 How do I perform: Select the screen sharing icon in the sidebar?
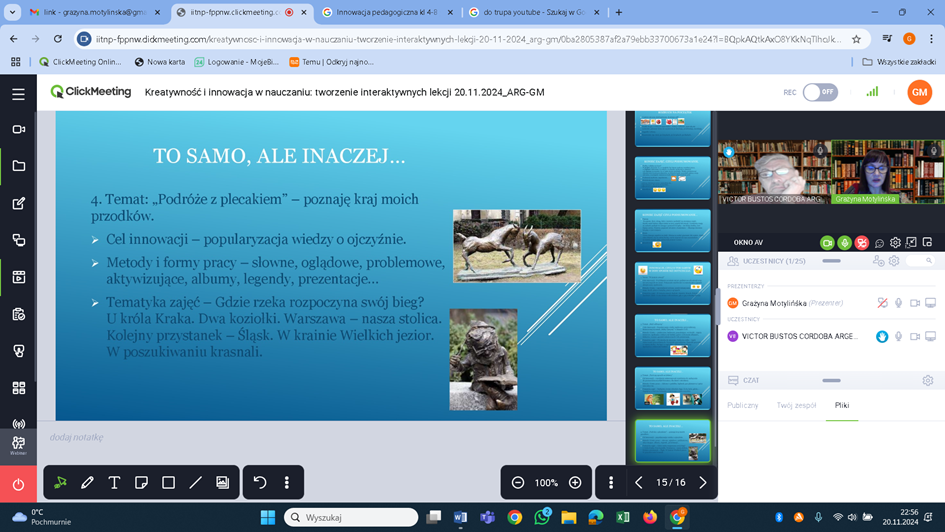click(18, 240)
